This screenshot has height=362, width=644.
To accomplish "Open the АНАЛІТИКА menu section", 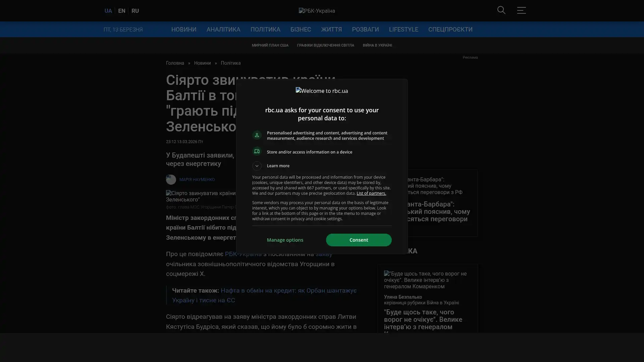I will [x=223, y=29].
